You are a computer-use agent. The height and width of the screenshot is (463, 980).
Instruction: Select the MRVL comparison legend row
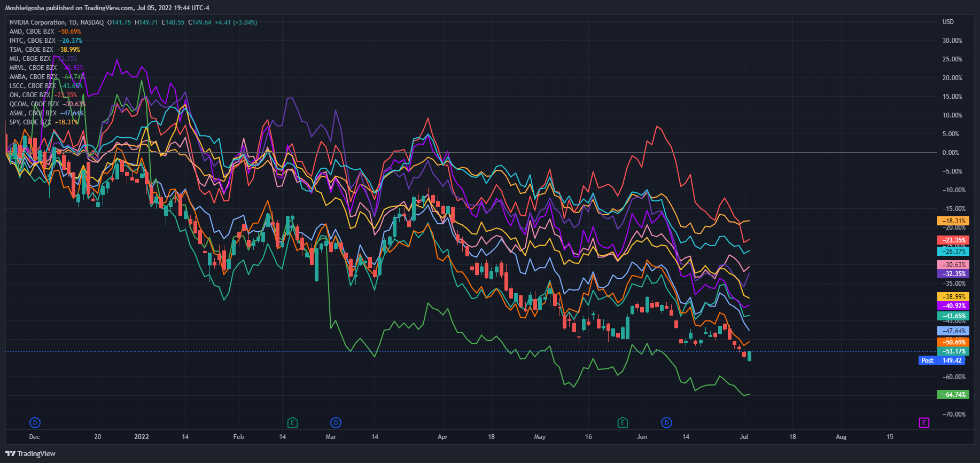46,68
